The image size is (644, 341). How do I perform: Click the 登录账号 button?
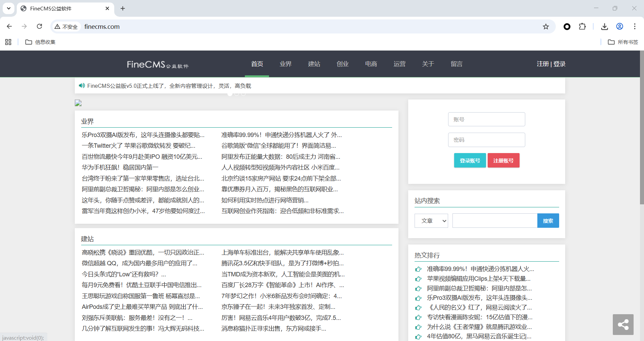[x=470, y=160]
